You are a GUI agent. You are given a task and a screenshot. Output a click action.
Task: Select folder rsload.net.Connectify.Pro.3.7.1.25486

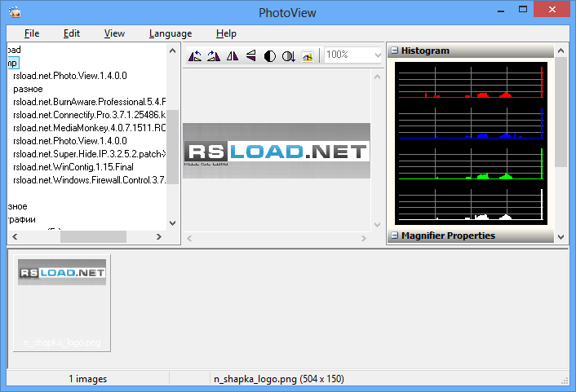[89, 115]
